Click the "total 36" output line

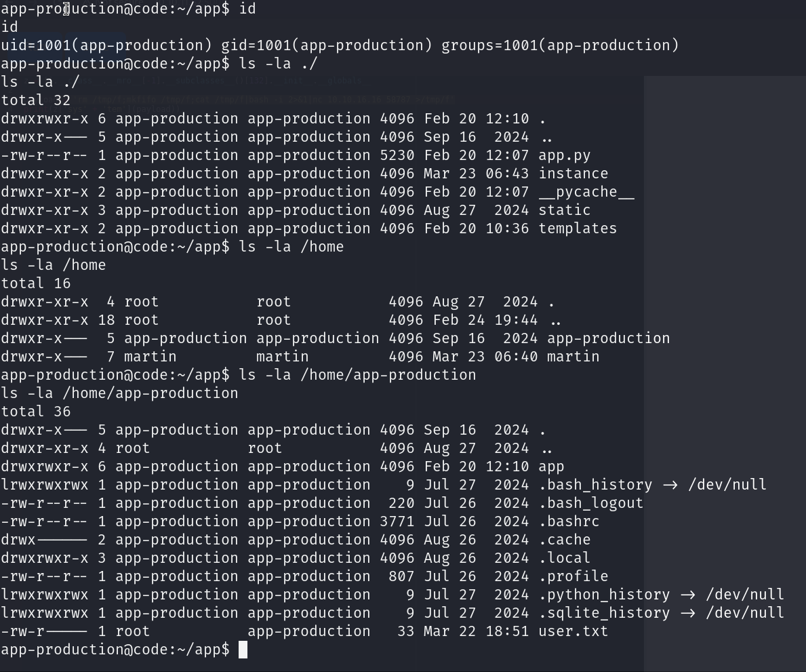click(36, 412)
